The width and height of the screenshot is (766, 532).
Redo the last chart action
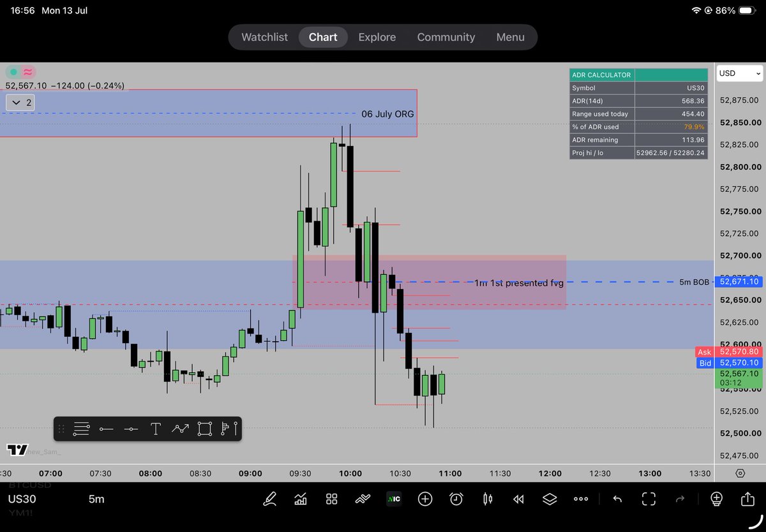(x=680, y=499)
